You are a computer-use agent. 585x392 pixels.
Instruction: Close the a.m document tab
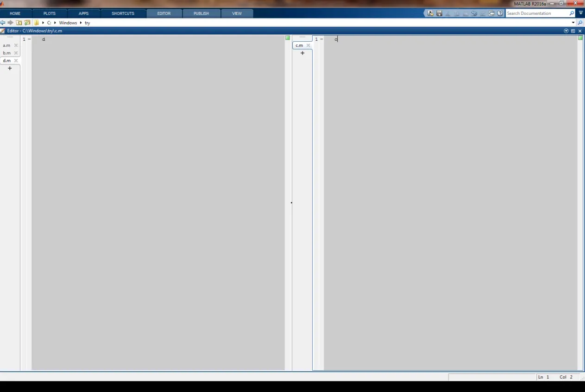coord(16,45)
